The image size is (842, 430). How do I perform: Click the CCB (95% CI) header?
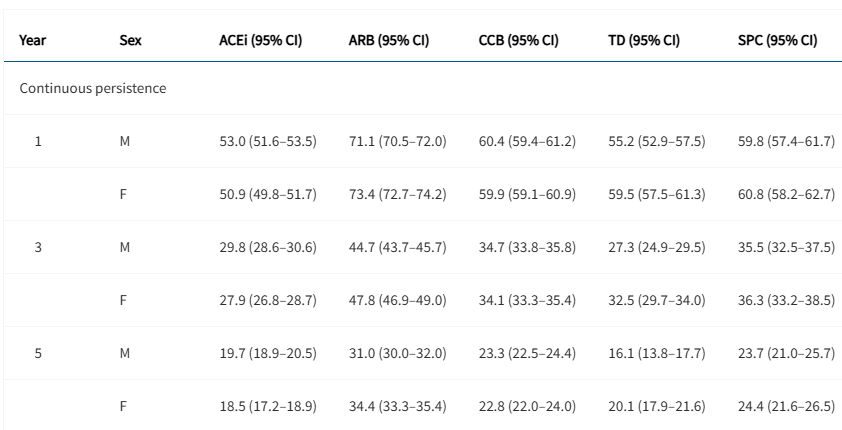518,41
